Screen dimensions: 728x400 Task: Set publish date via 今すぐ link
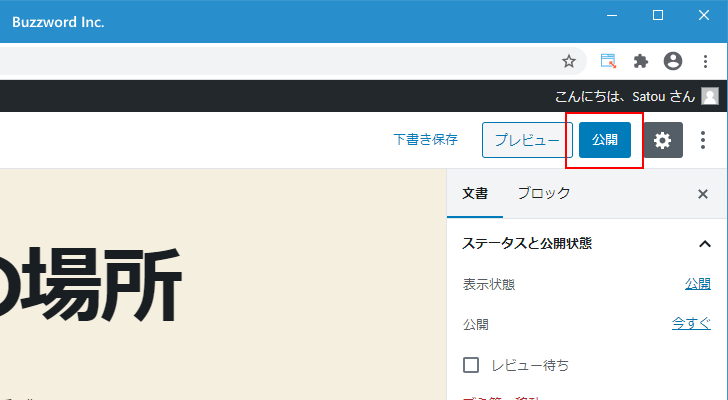691,323
